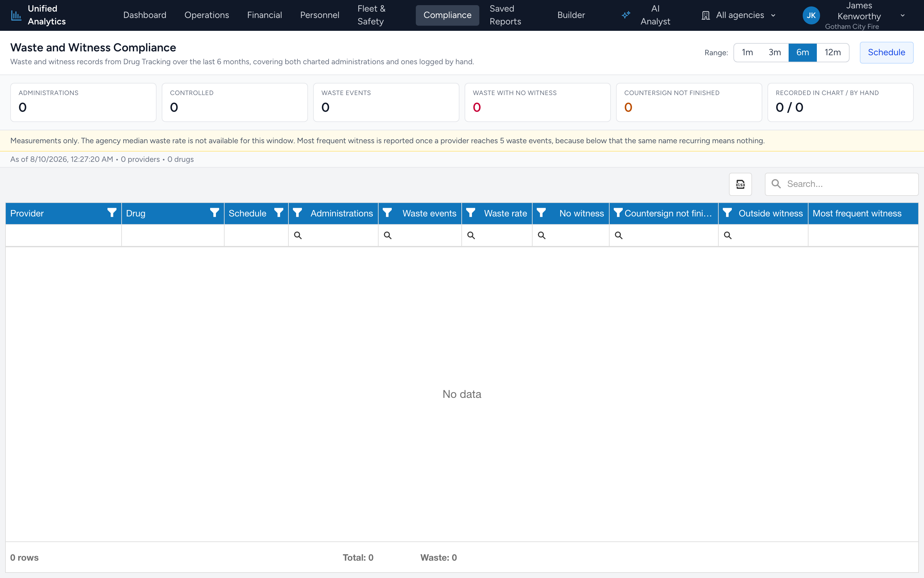
Task: Click the Unified Analytics logo icon
Action: pyautogui.click(x=16, y=15)
